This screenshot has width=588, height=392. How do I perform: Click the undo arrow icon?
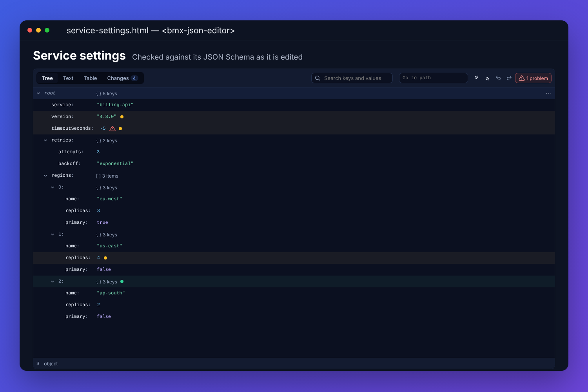498,78
